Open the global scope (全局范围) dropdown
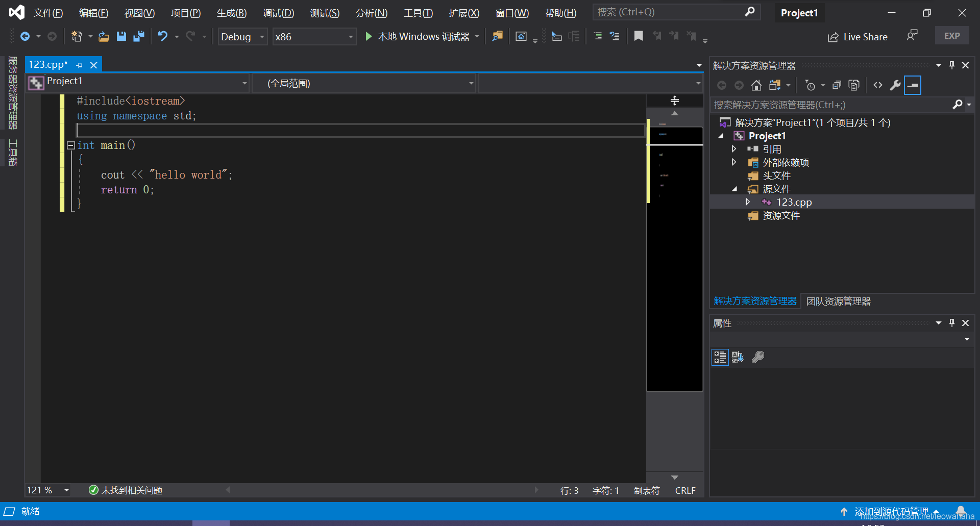980x526 pixels. point(364,83)
